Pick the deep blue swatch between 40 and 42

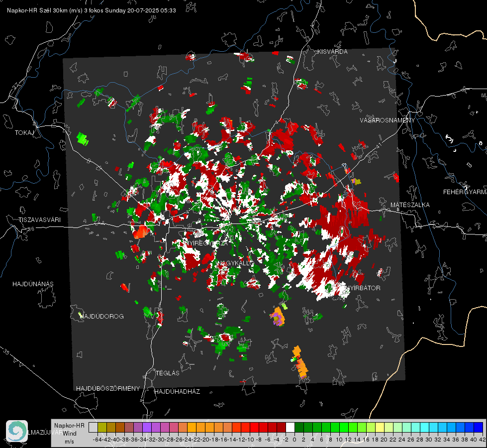click(x=479, y=427)
